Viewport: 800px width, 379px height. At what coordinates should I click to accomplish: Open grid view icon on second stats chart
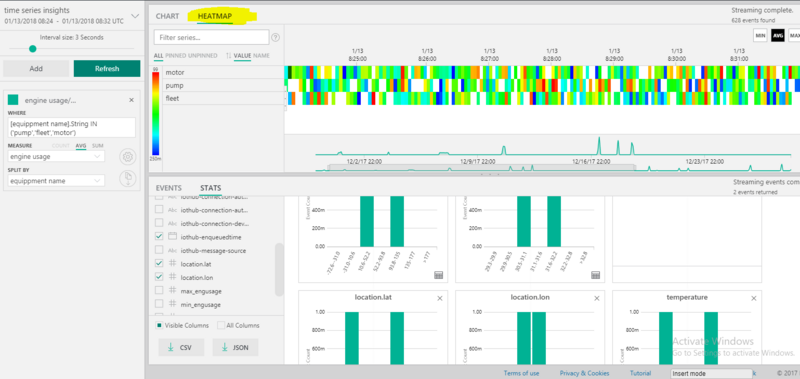[595, 275]
